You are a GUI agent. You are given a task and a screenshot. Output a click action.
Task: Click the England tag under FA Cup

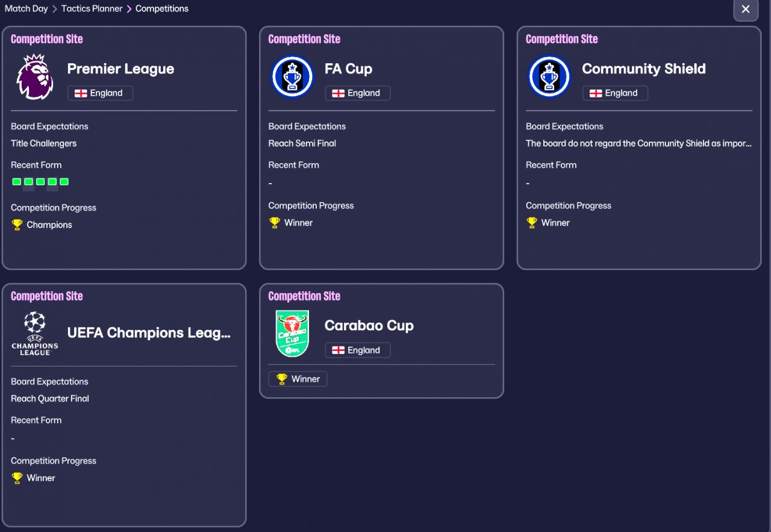click(357, 93)
